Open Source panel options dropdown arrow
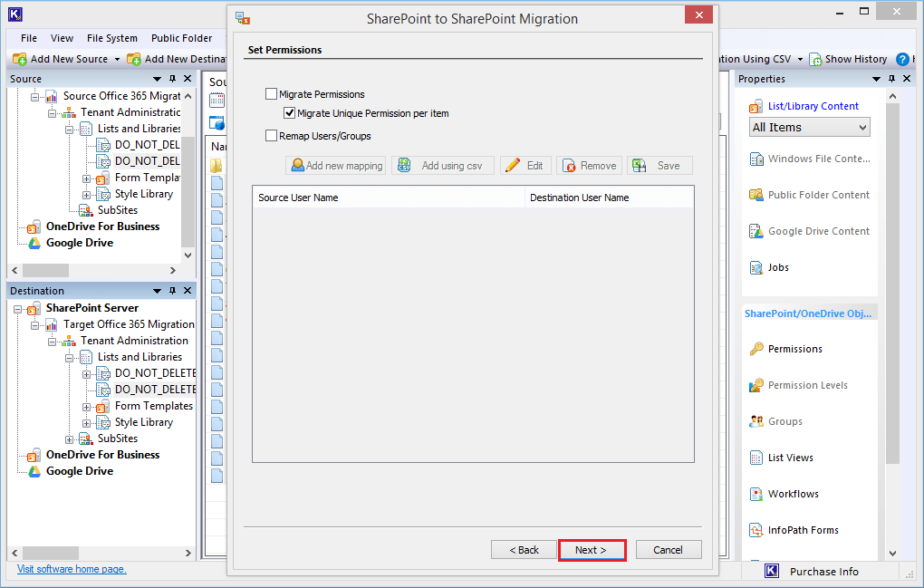The image size is (924, 588). pyautogui.click(x=157, y=79)
